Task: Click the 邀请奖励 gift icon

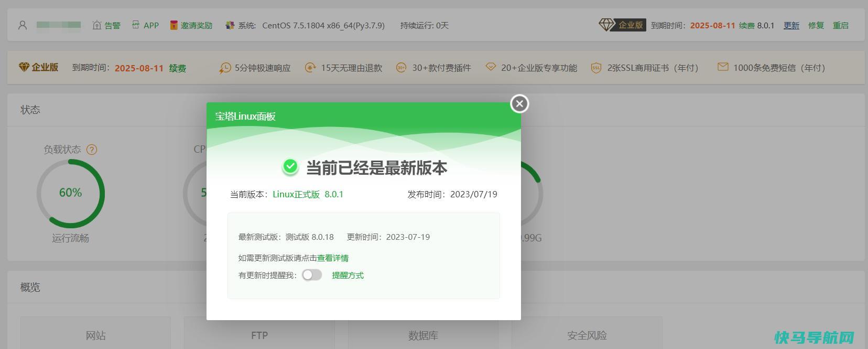Action: click(173, 25)
